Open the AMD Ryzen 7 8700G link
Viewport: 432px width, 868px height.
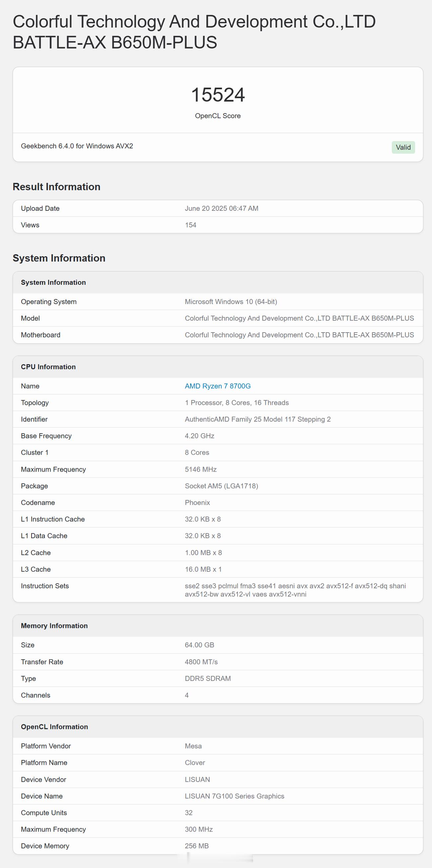click(218, 386)
